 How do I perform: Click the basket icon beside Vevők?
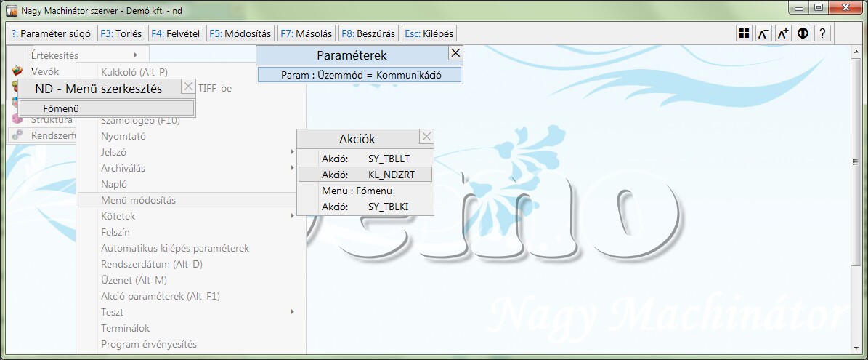[17, 71]
